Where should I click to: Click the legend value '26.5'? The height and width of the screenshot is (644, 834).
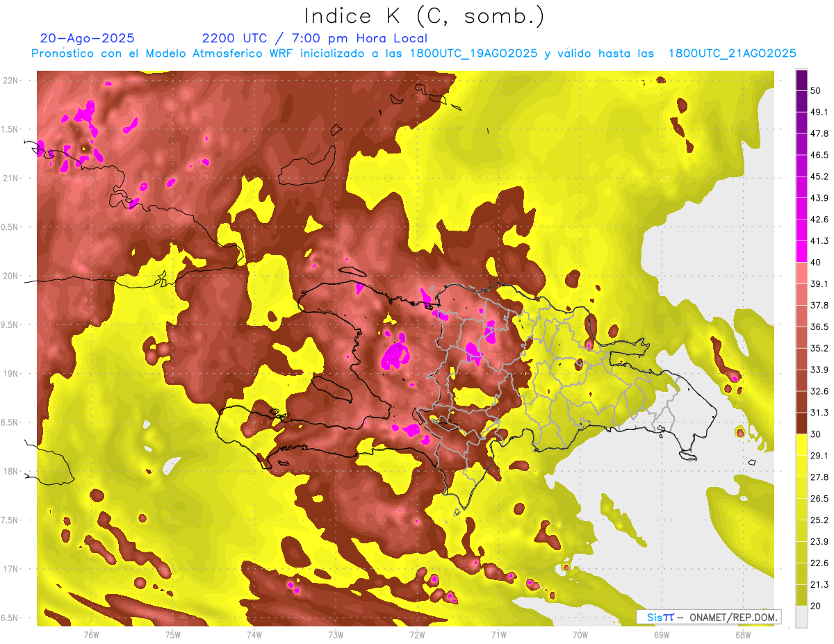coord(819,499)
